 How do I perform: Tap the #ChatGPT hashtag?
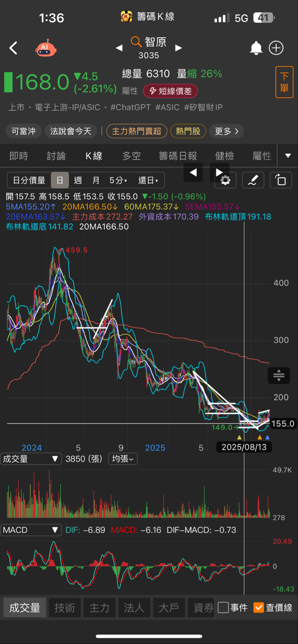[130, 107]
